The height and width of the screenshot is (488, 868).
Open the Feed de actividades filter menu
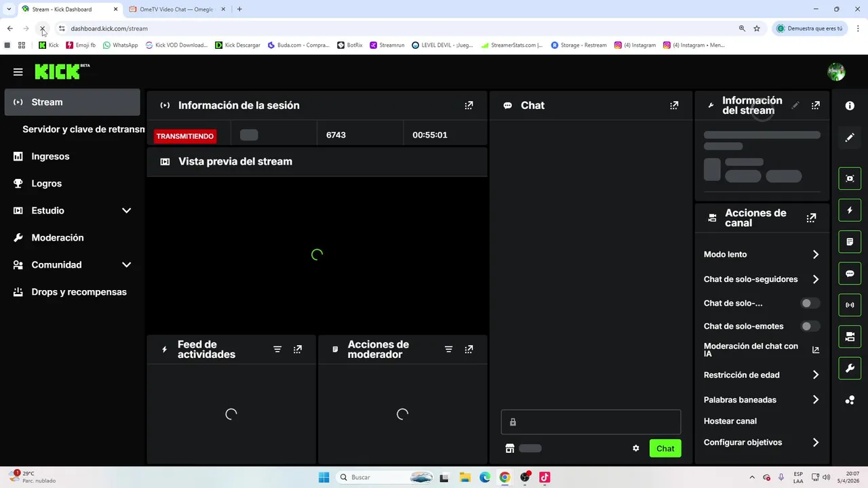pos(277,349)
